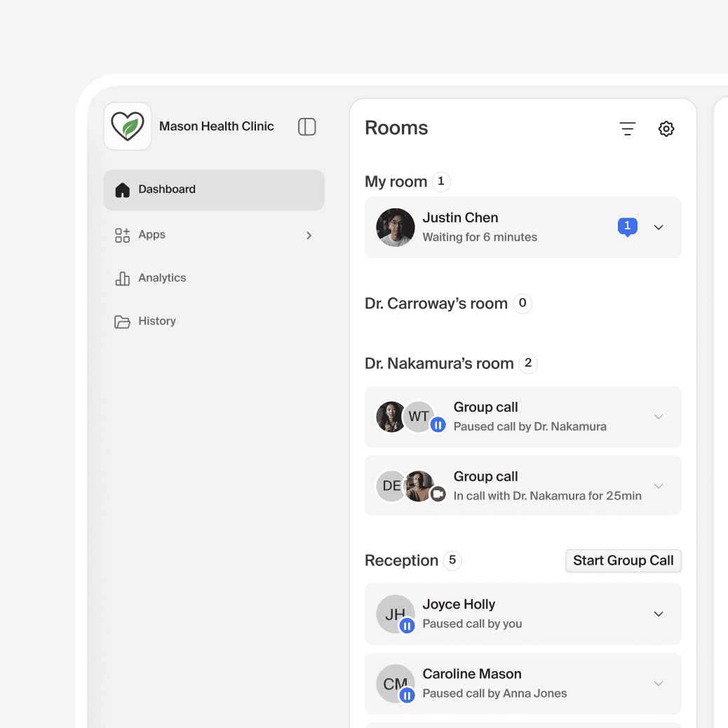Click the pause badge on Caroline Mason
The height and width of the screenshot is (728, 728).
point(407,696)
